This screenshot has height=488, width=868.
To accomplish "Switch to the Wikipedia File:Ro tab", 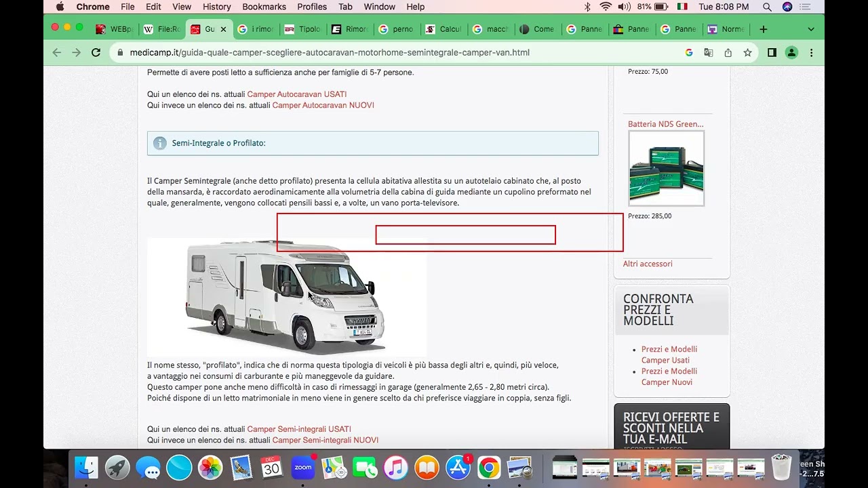I will pos(162,29).
